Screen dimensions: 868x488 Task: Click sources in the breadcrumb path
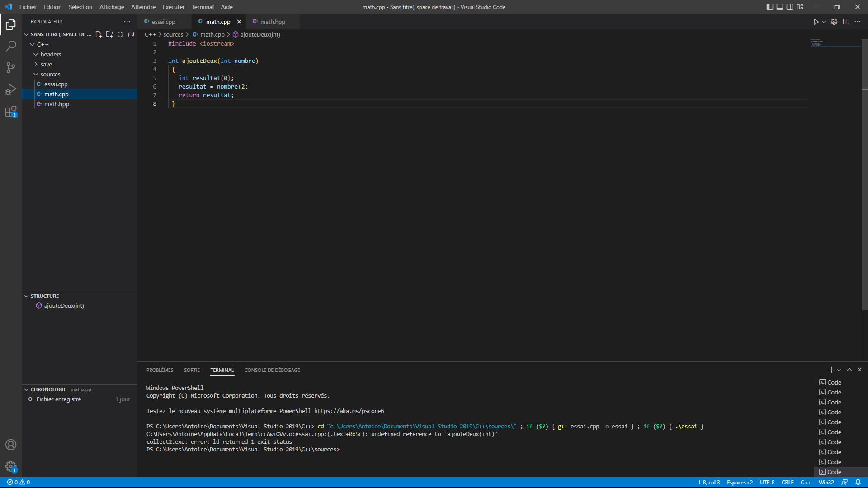point(173,34)
